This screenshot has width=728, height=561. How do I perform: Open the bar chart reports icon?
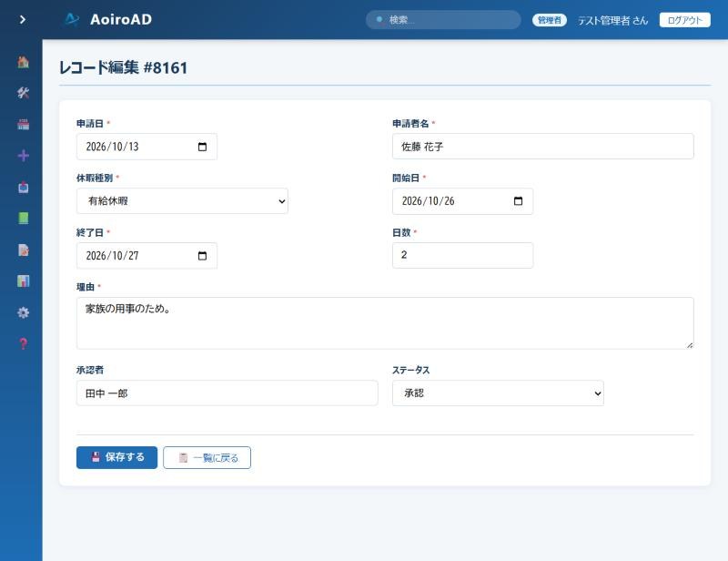(x=24, y=280)
